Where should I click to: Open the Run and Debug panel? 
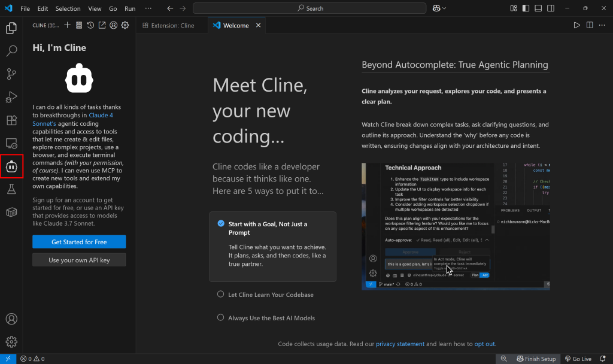click(12, 96)
